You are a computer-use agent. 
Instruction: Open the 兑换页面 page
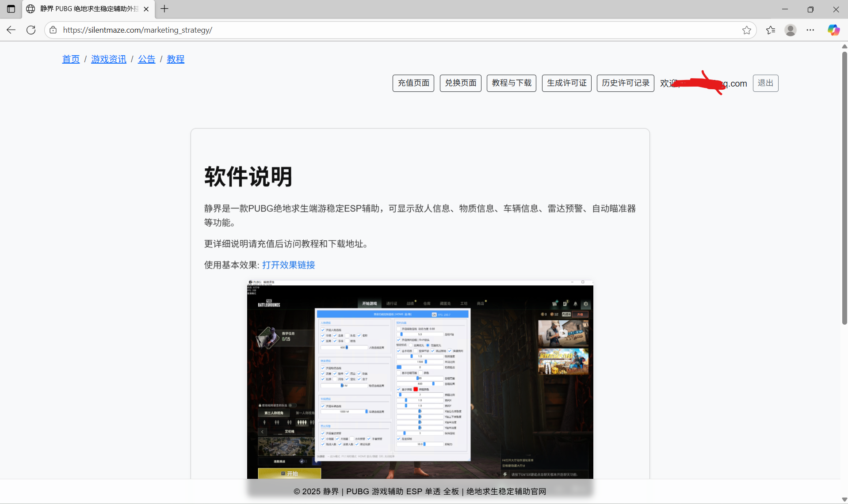click(x=460, y=83)
